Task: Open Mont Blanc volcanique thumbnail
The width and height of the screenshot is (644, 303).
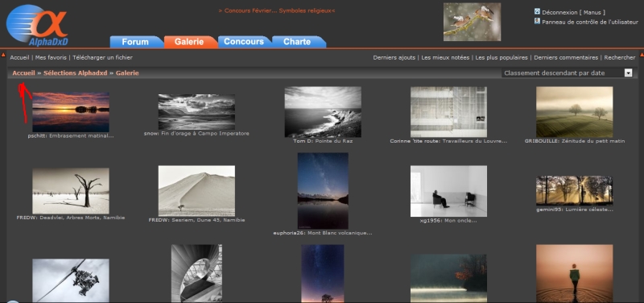Action: (323, 191)
